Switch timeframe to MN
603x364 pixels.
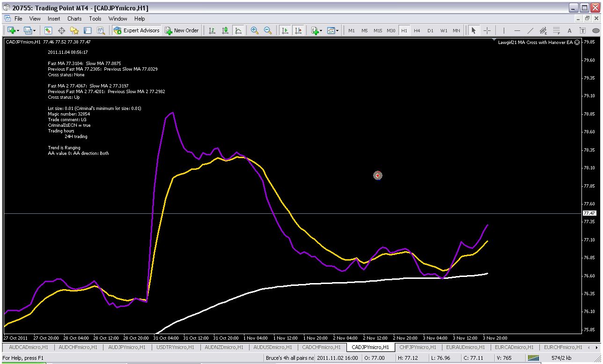point(456,30)
